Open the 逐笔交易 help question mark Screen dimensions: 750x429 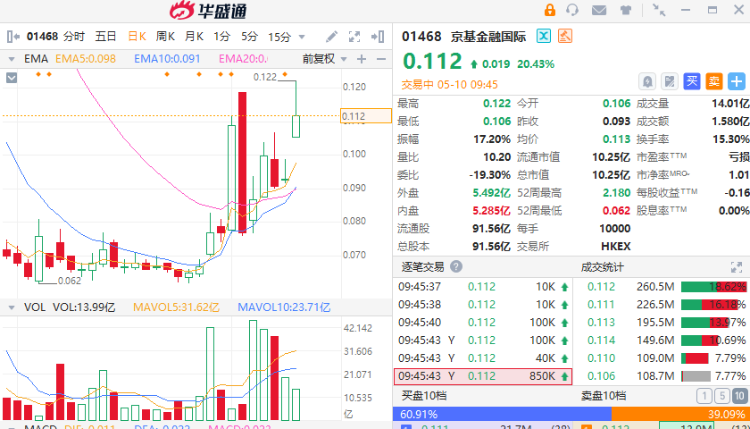click(x=456, y=266)
